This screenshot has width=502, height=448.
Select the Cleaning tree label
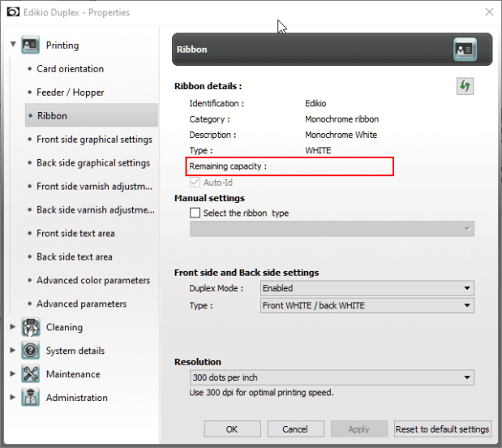click(64, 327)
